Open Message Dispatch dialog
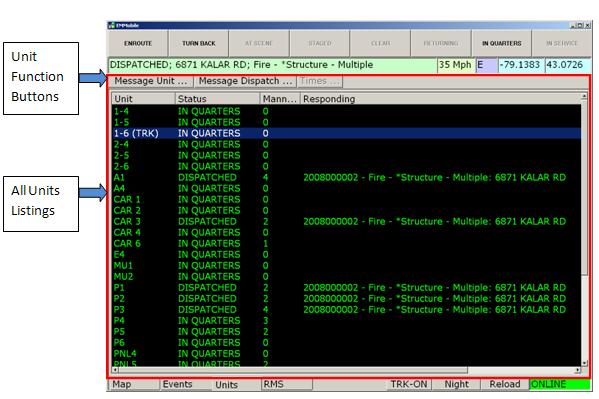Image resolution: width=599 pixels, height=399 pixels. 245,81
